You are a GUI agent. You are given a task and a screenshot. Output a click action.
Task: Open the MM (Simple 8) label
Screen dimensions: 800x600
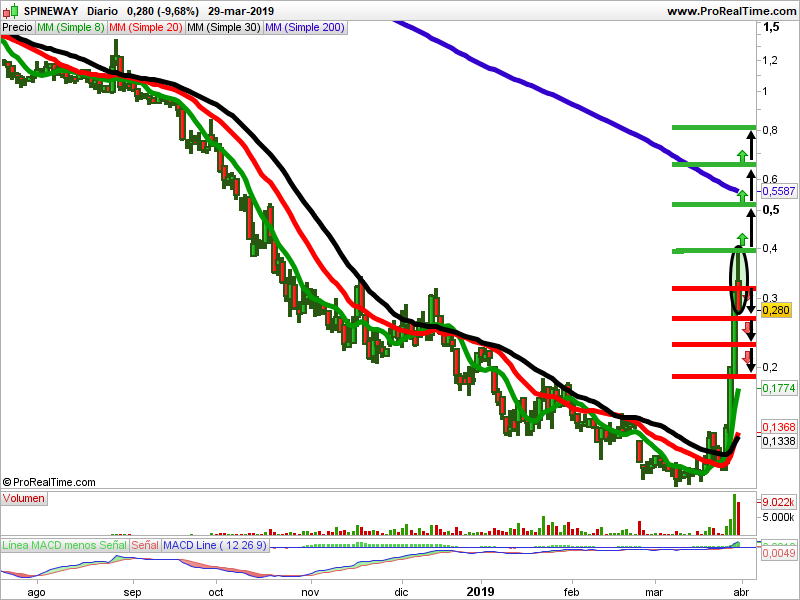pos(70,28)
